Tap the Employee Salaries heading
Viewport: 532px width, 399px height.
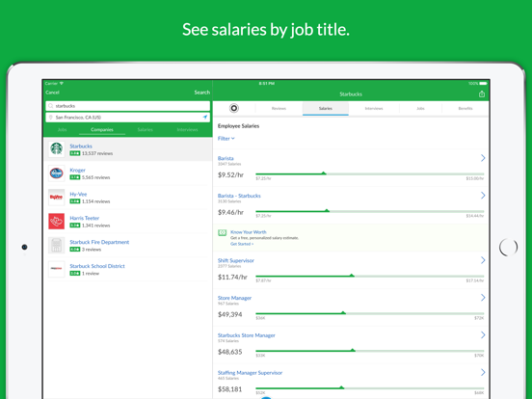coord(238,126)
